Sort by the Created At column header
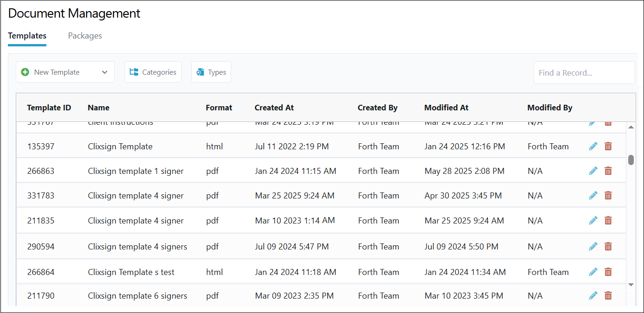The width and height of the screenshot is (644, 313). click(x=274, y=108)
